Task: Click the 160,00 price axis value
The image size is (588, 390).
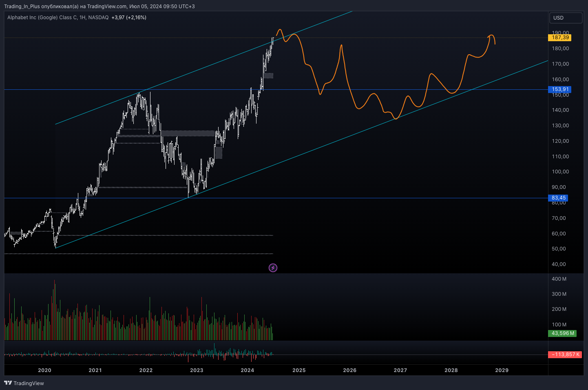Action: coord(560,80)
